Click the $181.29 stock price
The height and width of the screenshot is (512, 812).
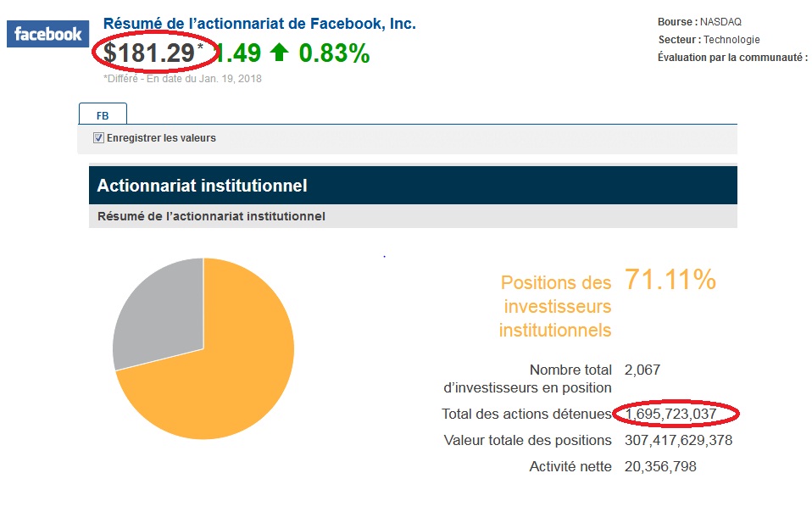148,53
